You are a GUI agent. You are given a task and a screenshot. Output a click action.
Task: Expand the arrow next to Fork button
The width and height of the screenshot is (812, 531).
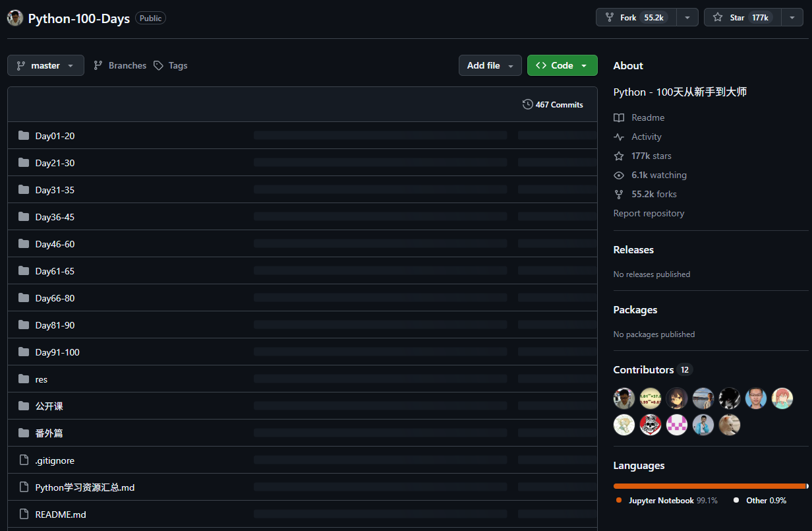pyautogui.click(x=687, y=18)
